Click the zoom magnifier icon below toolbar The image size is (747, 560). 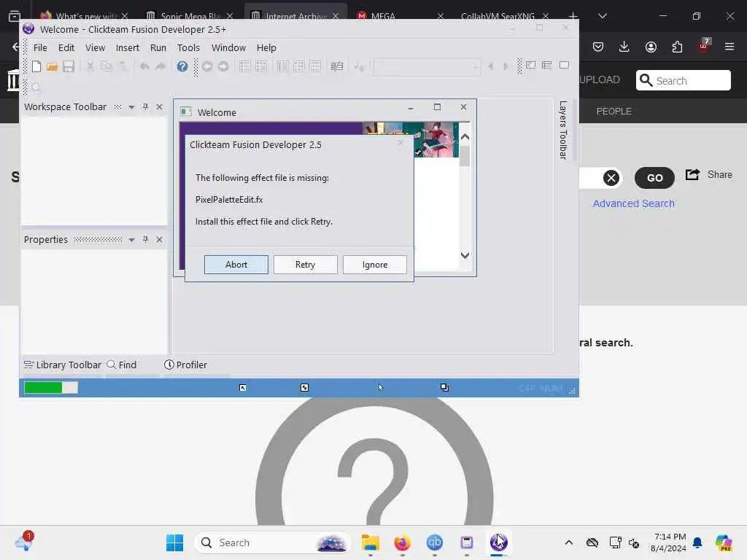point(36,87)
